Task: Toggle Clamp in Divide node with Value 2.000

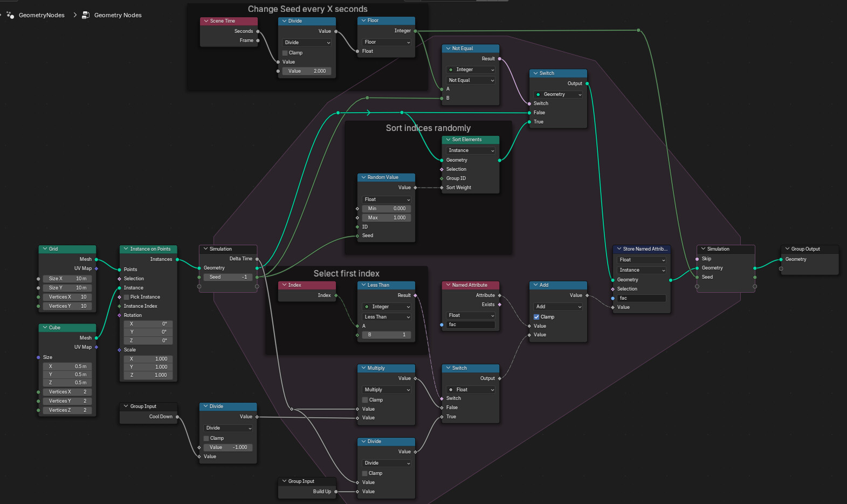Action: (x=285, y=53)
